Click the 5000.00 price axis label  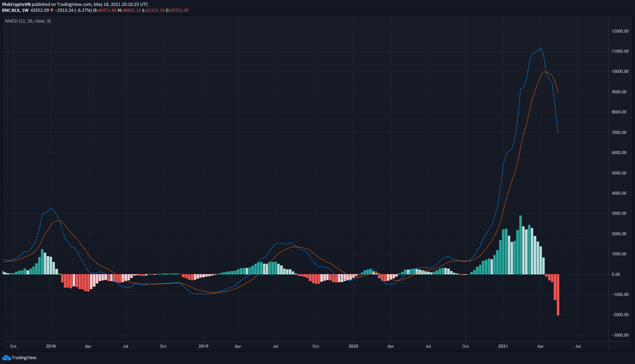[x=619, y=173]
